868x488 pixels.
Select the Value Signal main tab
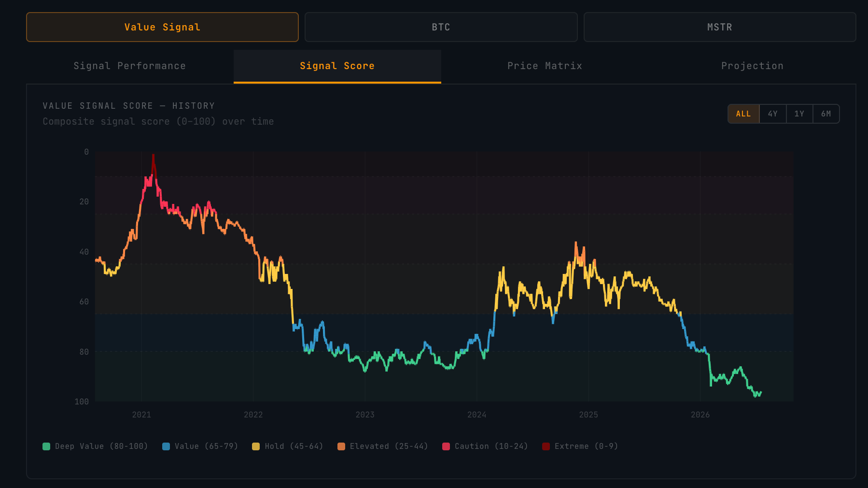click(162, 27)
